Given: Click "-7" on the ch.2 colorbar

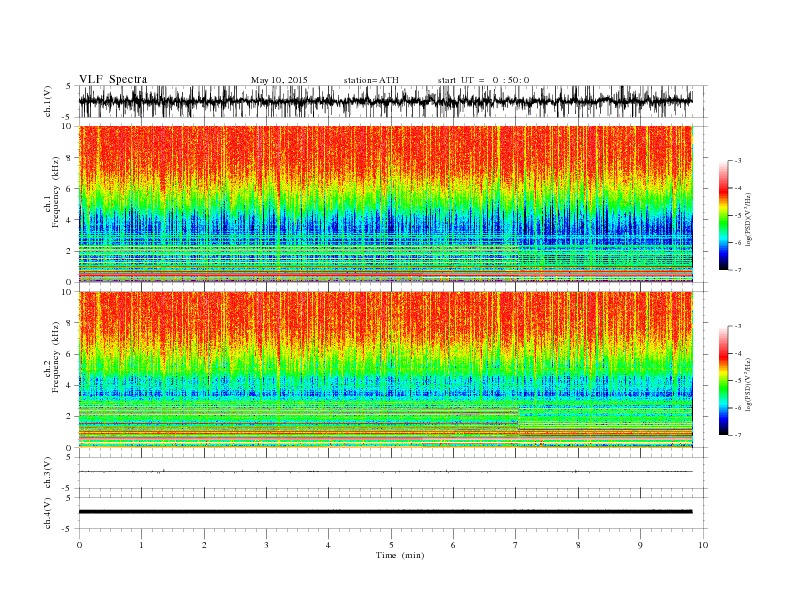Looking at the screenshot, I should pos(738,435).
